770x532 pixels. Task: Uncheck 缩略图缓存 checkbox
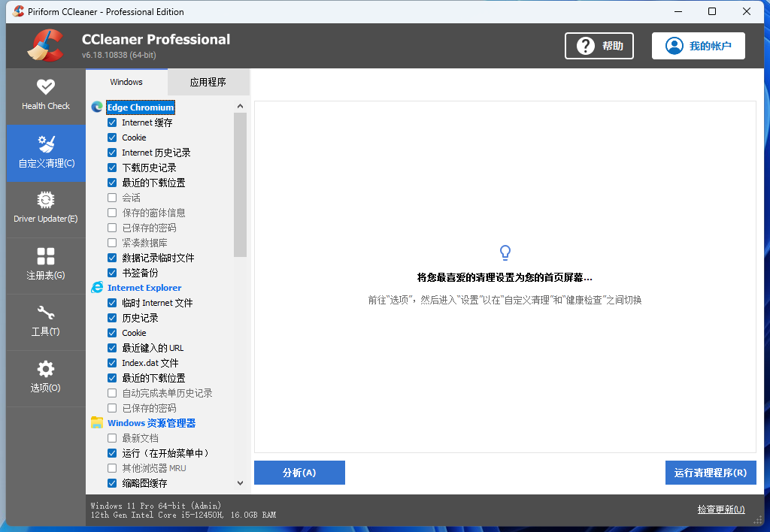tap(112, 483)
